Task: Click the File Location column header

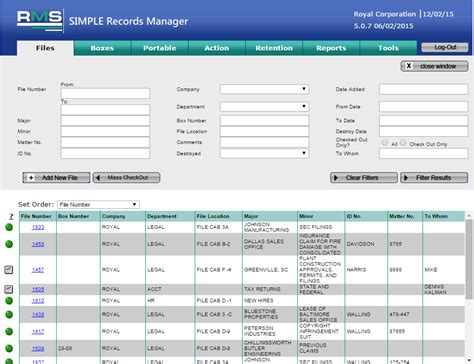Action: click(218, 216)
